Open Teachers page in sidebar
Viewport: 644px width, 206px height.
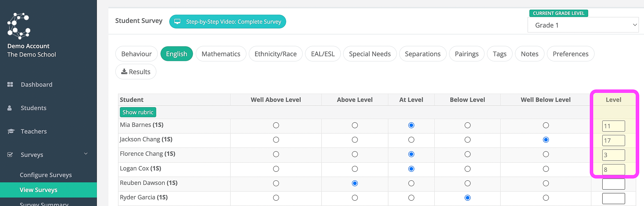click(x=34, y=131)
